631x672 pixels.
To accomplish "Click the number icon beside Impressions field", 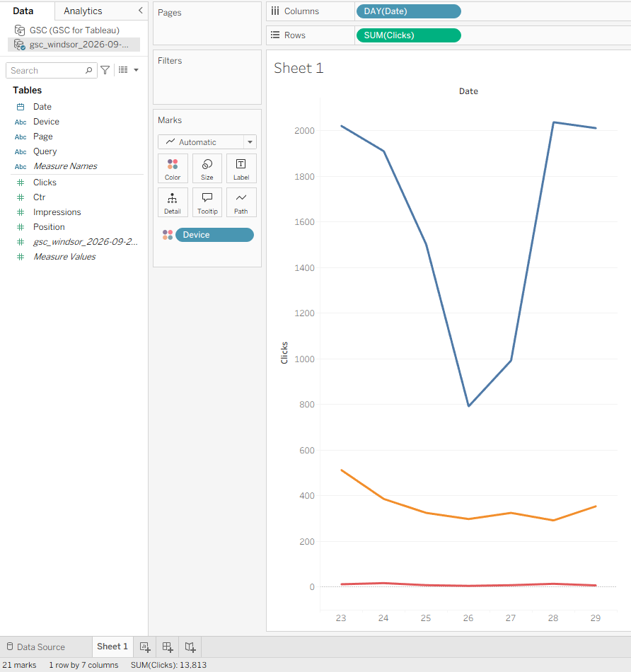I will 20,212.
